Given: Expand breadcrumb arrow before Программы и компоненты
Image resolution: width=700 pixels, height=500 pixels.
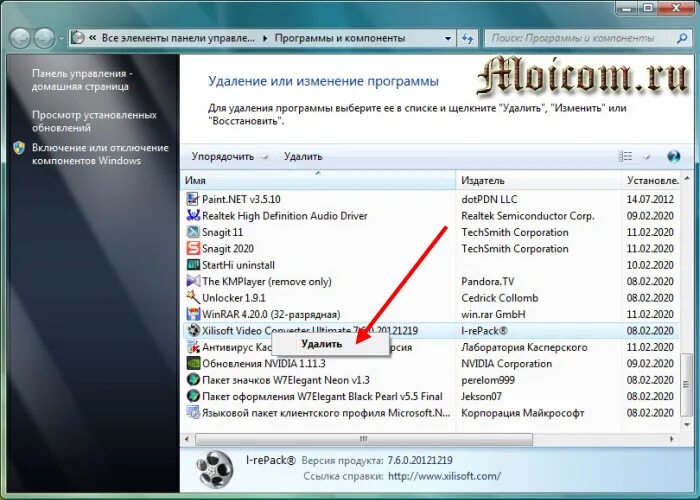Looking at the screenshot, I should (x=265, y=39).
